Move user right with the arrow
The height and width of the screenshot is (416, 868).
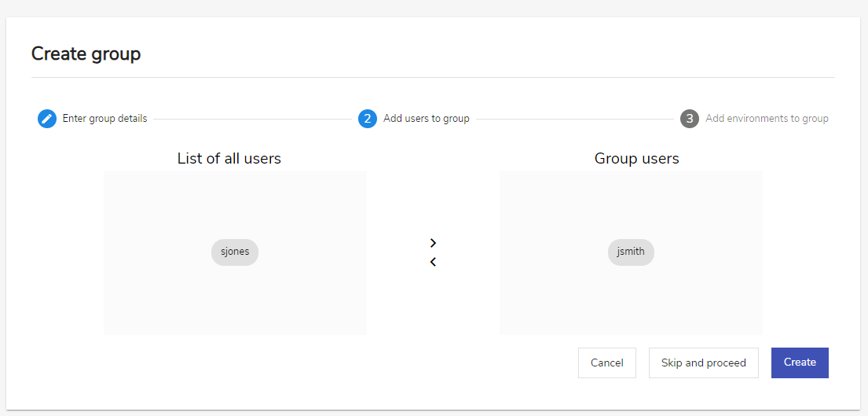(x=433, y=243)
